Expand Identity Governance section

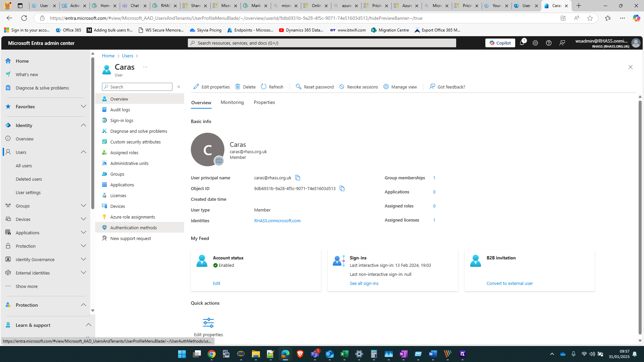[x=84, y=259]
